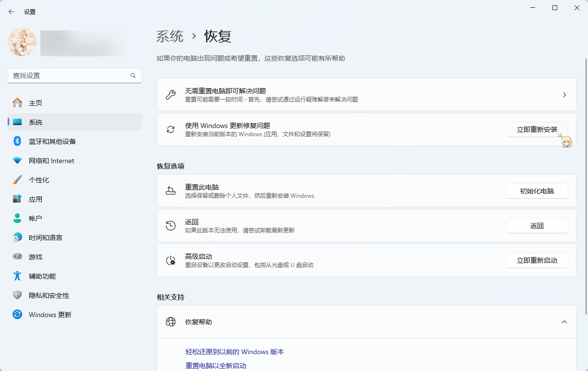Select 时间和语言 in sidebar
This screenshot has height=371, width=588.
[45, 238]
